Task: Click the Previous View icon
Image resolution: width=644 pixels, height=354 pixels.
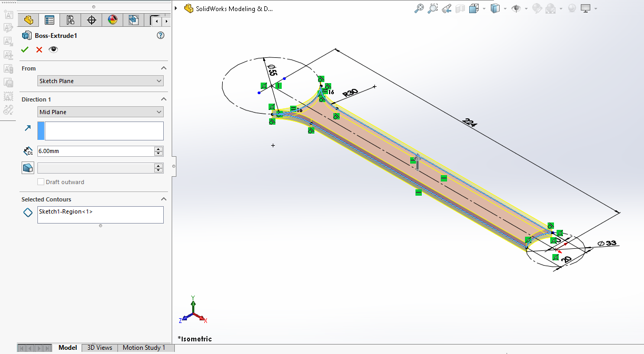Action: (x=447, y=8)
